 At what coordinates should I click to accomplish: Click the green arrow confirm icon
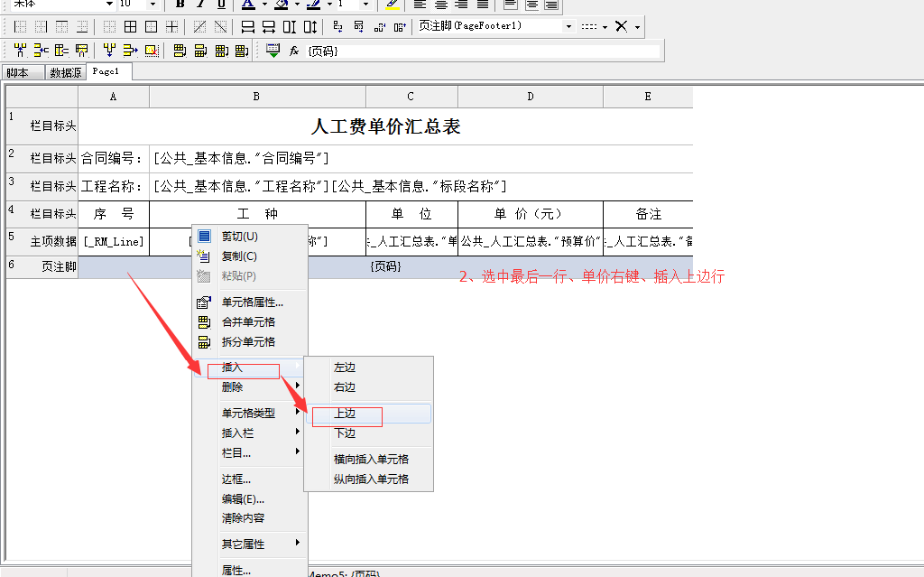pyautogui.click(x=273, y=51)
